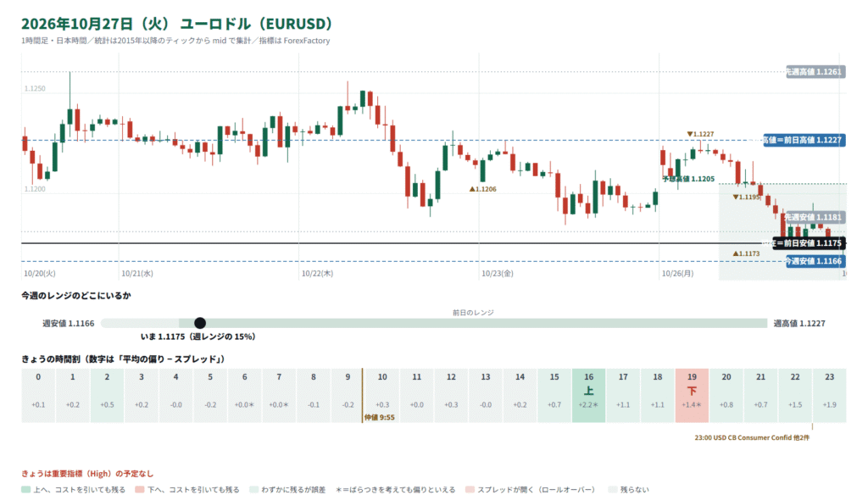Click the ▲1.1173 swing low marker
Screen dimensions: 868x495
pos(746,253)
